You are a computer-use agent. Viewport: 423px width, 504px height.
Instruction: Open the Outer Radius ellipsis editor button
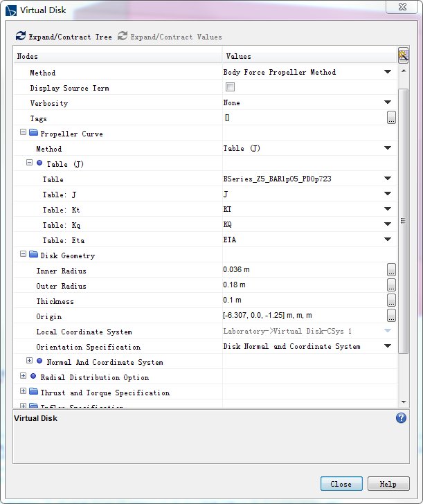391,286
